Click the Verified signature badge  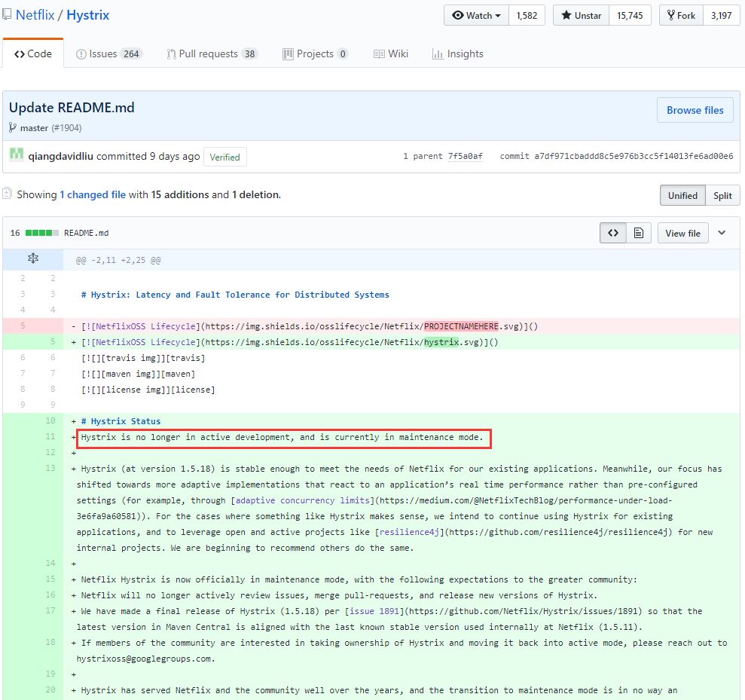(224, 157)
